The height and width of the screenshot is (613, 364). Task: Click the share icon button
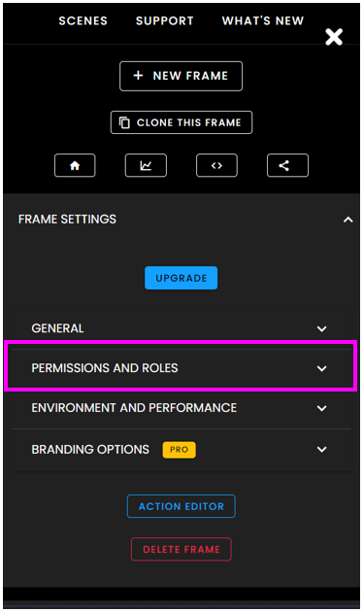point(288,165)
